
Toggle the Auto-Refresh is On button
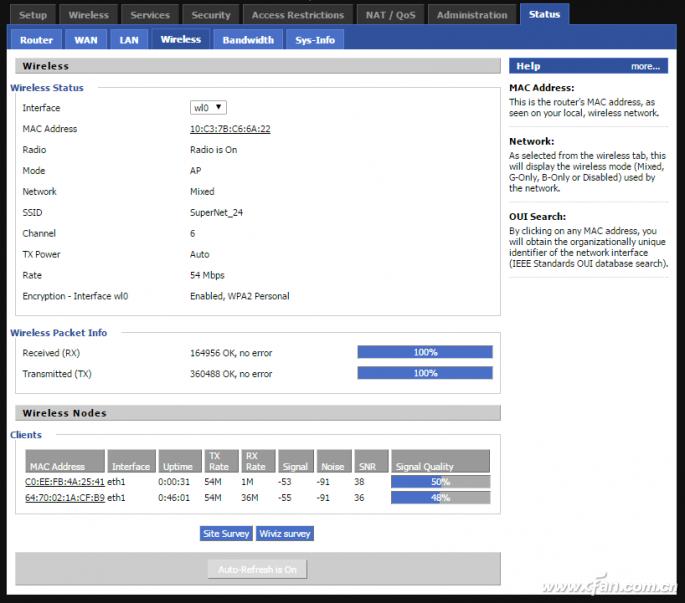tap(257, 569)
